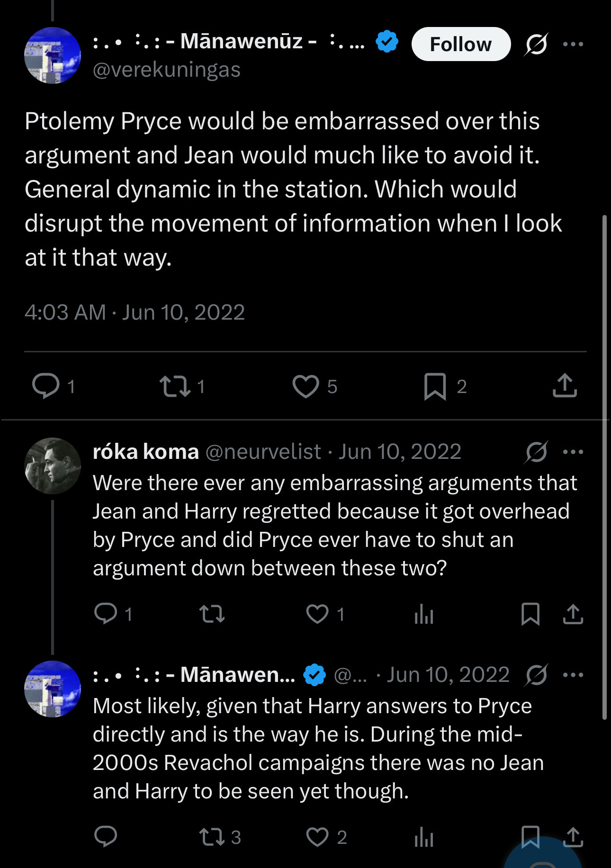Open @neurvelist profile link
The width and height of the screenshot is (611, 868).
[x=263, y=452]
